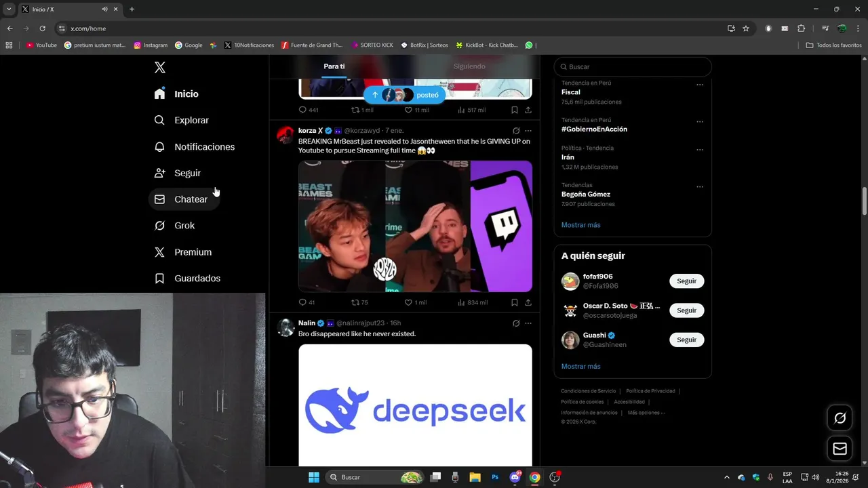
Task: Follow fofa1906
Action: (x=686, y=281)
